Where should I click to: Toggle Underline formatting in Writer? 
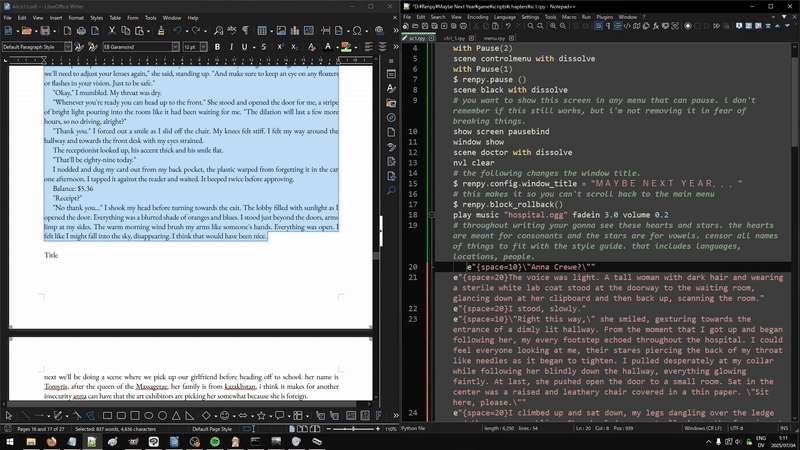point(244,47)
